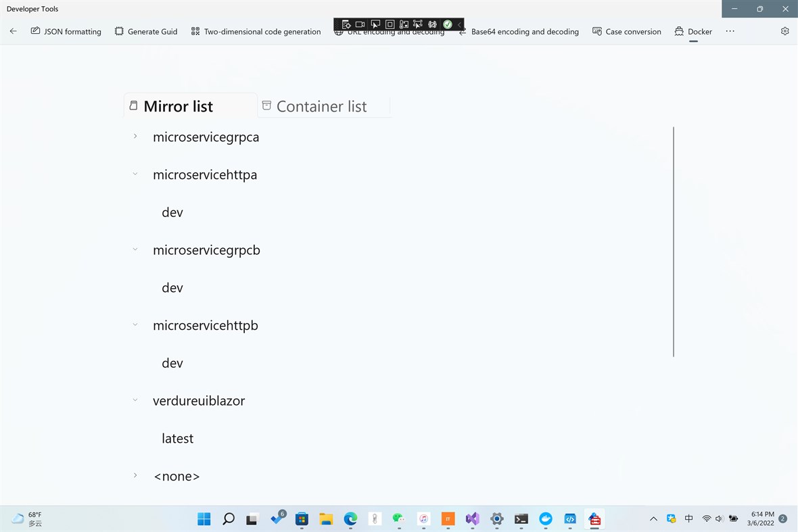Select dev tag under microservicegrpcb
The width and height of the screenshot is (798, 532).
coord(172,288)
